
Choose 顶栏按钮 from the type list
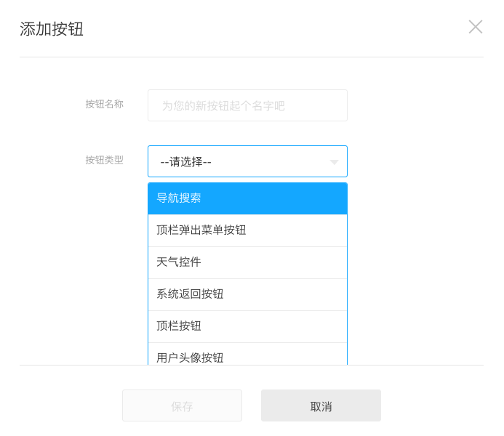coord(247,326)
